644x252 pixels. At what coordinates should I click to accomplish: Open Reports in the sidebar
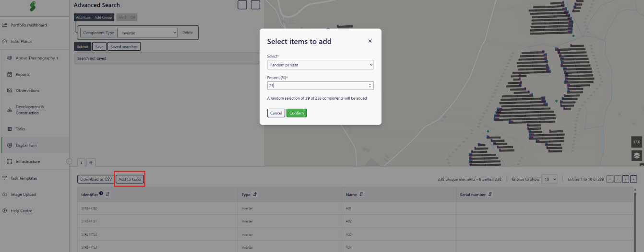[x=23, y=74]
